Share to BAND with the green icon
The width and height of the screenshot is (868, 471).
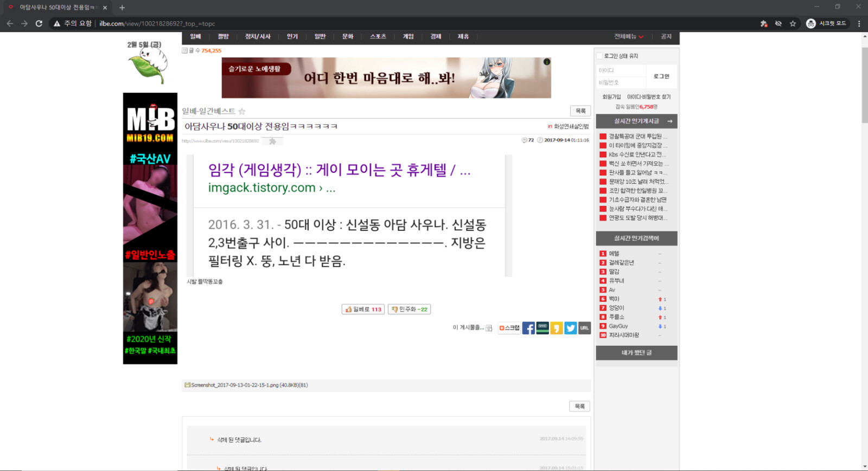click(542, 328)
